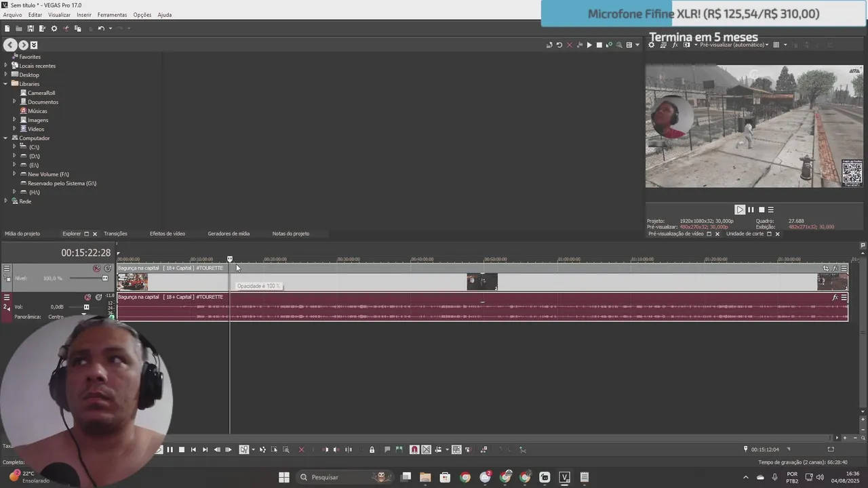This screenshot has width=868, height=488.
Task: Go to project start in transport bar
Action: (x=193, y=449)
